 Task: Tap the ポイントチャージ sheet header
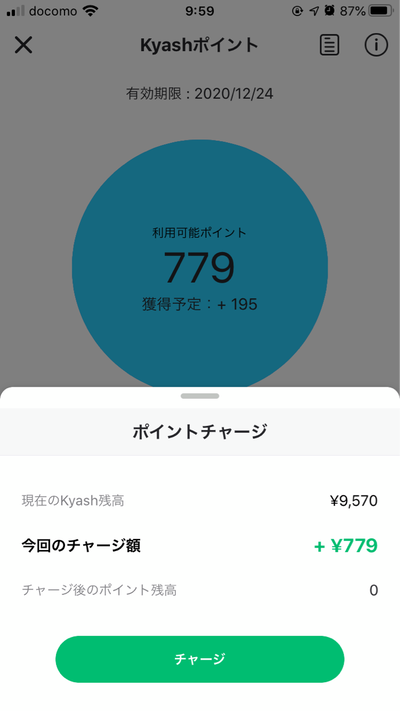point(200,431)
